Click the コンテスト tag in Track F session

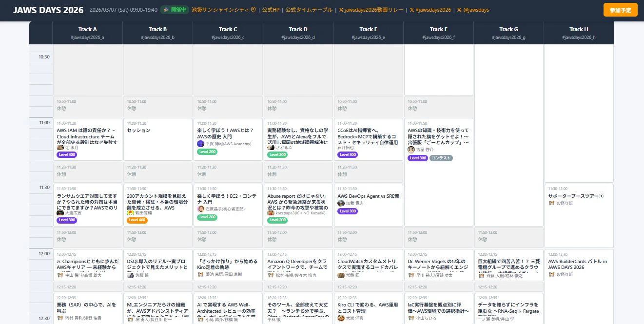click(x=441, y=158)
